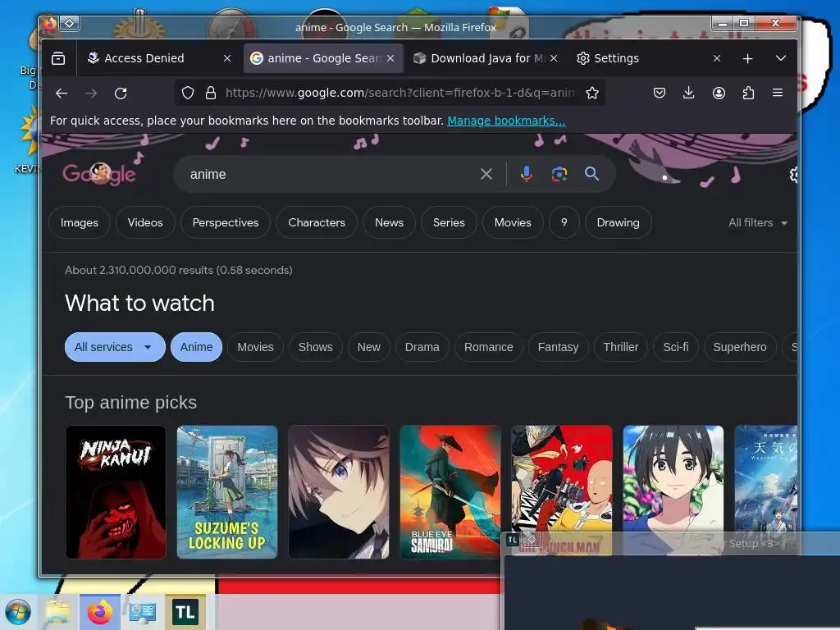Choose the Movies search filter chip in the top row

click(513, 222)
